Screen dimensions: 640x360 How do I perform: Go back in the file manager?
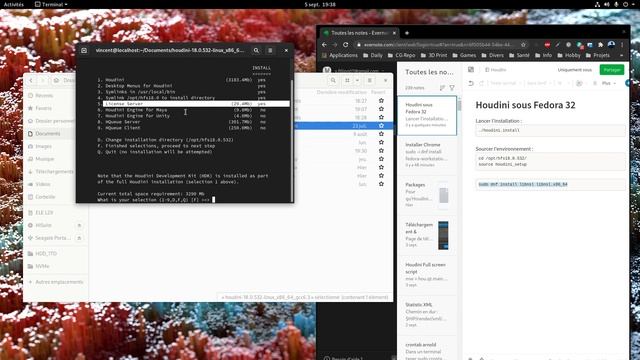click(x=31, y=80)
